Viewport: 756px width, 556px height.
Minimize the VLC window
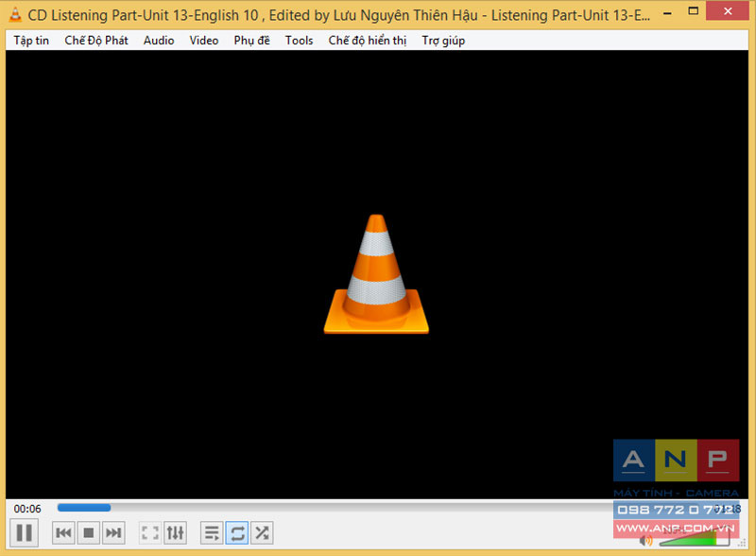(668, 13)
